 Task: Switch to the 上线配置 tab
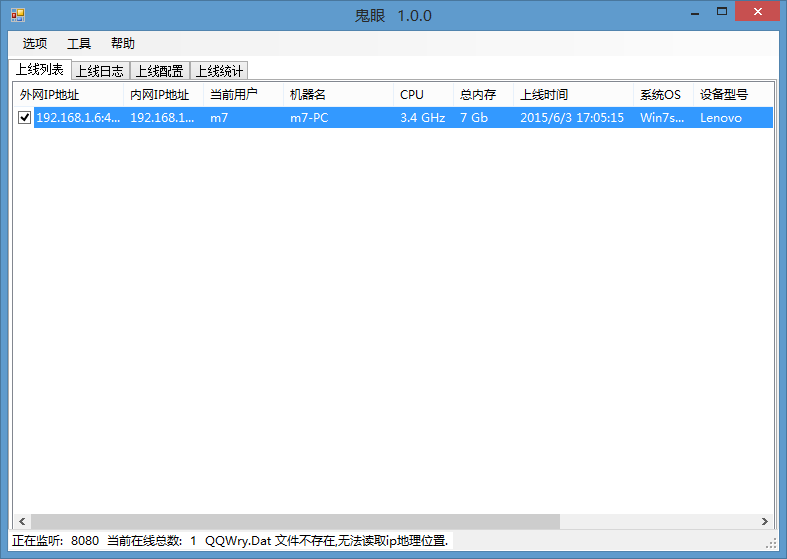coord(160,71)
